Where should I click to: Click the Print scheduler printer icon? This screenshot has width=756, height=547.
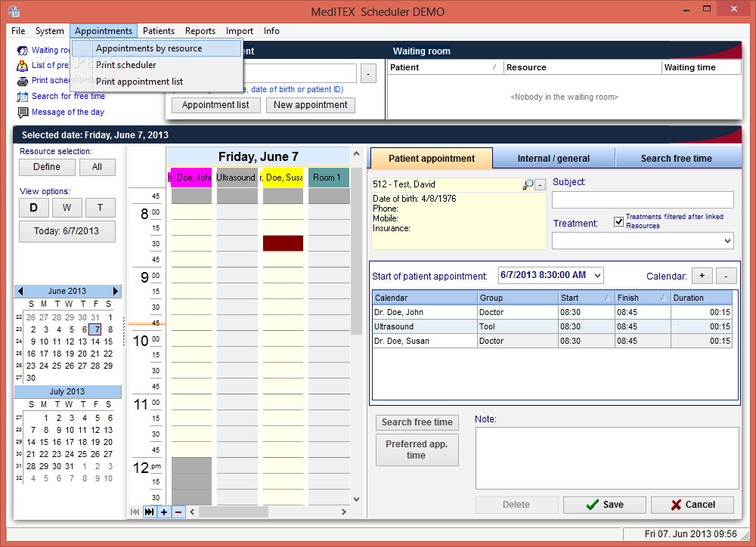(x=22, y=81)
